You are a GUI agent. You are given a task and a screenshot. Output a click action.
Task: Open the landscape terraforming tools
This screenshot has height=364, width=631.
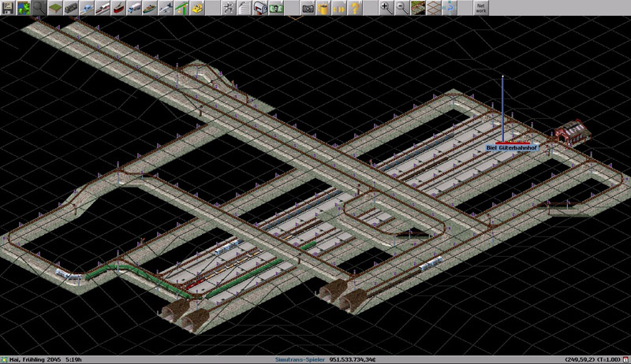point(54,8)
